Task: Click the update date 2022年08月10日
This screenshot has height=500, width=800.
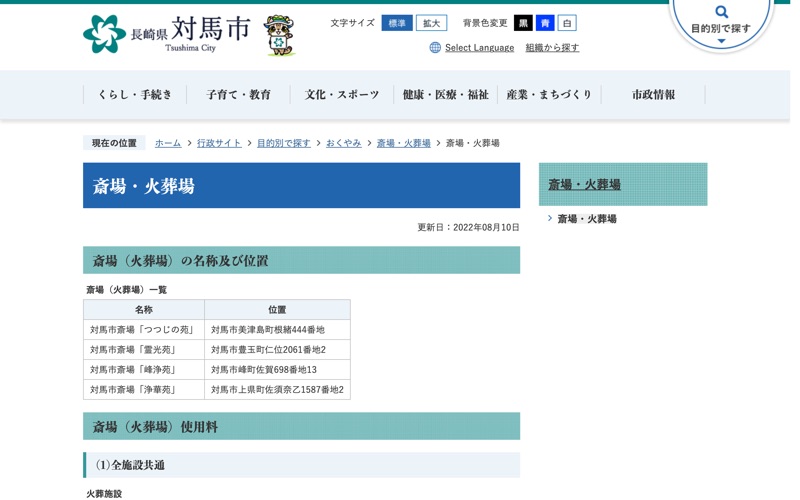Action: click(x=486, y=227)
